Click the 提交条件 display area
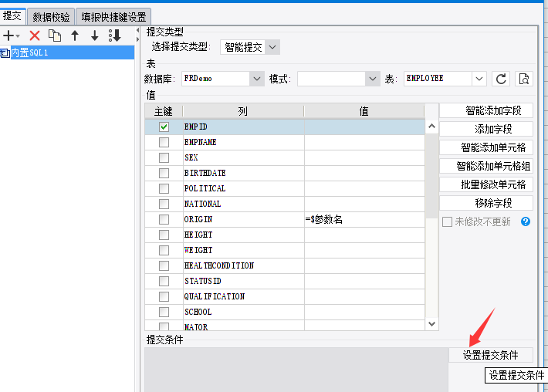This screenshot has height=392, width=548. [x=296, y=370]
